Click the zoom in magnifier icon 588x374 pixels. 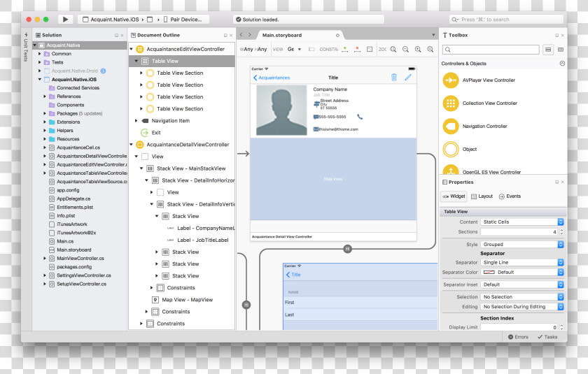click(x=418, y=49)
